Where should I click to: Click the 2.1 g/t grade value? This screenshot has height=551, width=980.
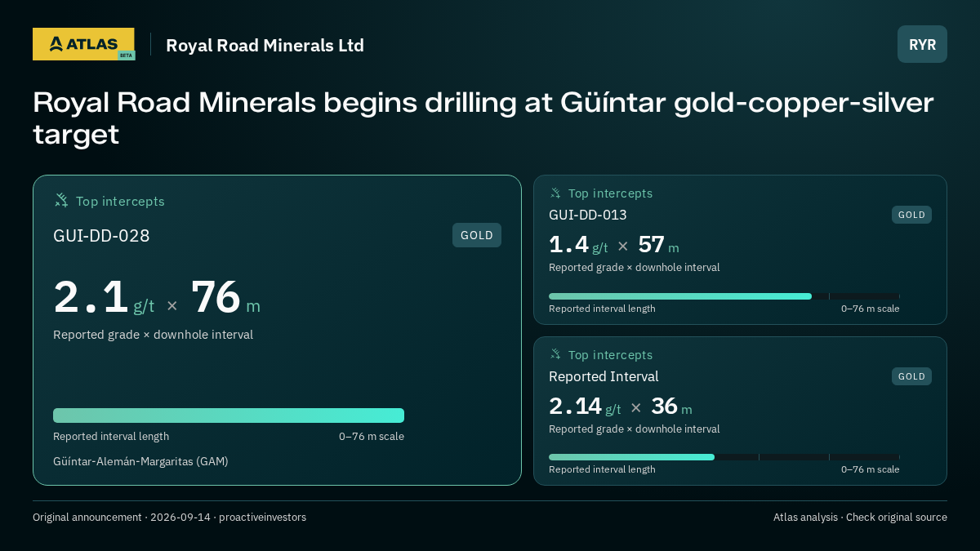(x=104, y=297)
